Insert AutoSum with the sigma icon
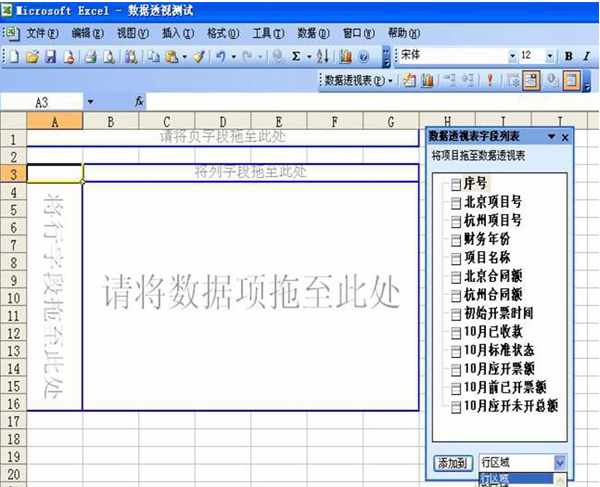 (296, 57)
